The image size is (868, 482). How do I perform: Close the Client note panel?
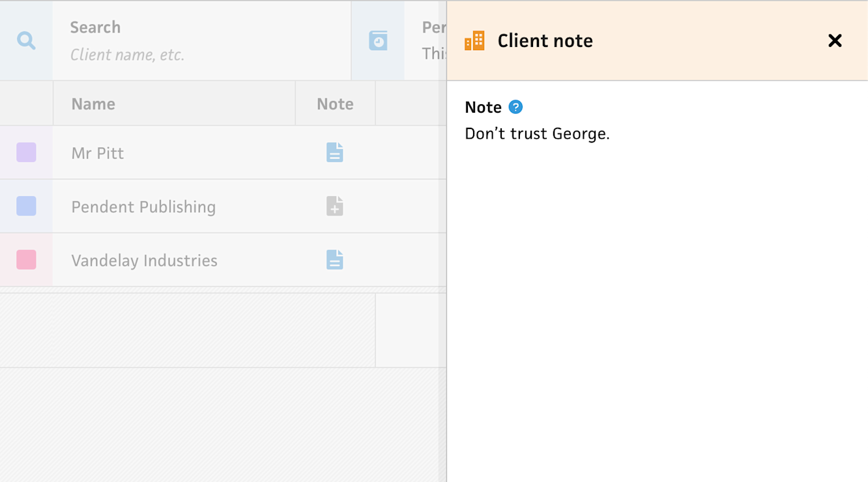point(834,41)
